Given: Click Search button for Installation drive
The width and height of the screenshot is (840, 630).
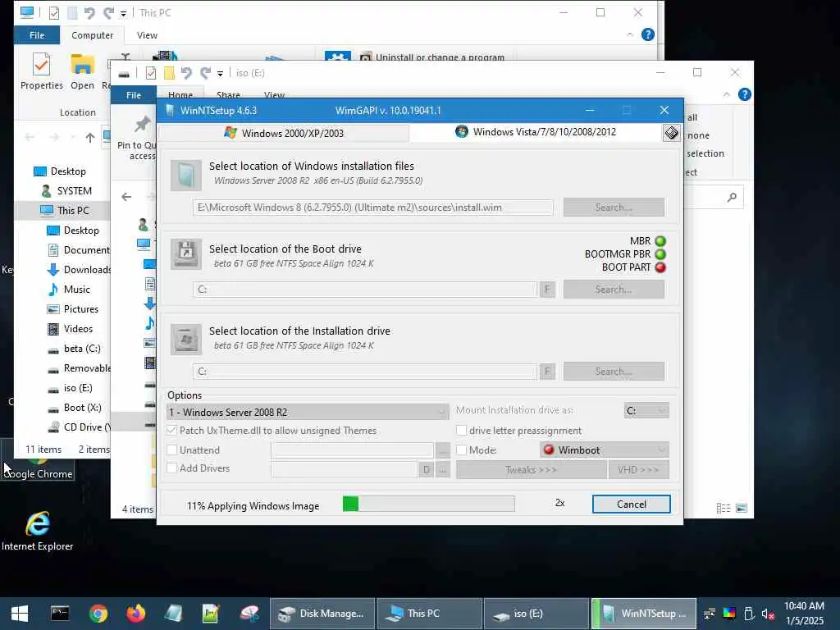Looking at the screenshot, I should pyautogui.click(x=614, y=372).
